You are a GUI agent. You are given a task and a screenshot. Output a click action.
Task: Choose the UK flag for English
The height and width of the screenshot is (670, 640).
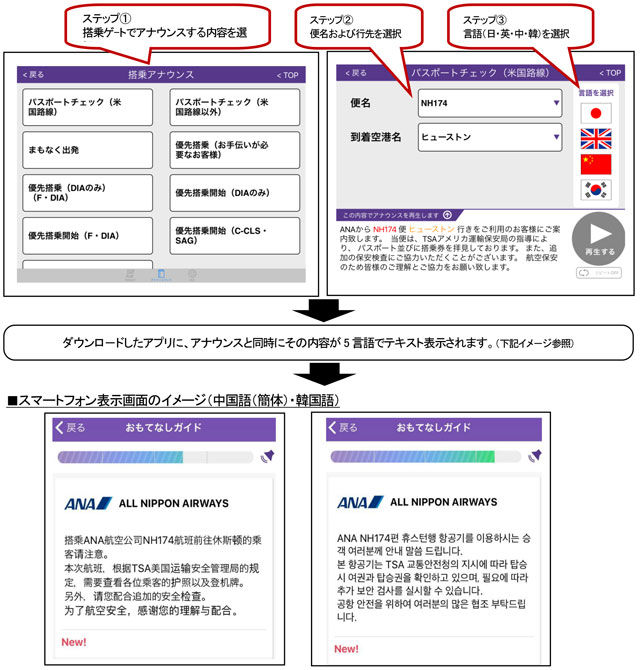[x=596, y=139]
